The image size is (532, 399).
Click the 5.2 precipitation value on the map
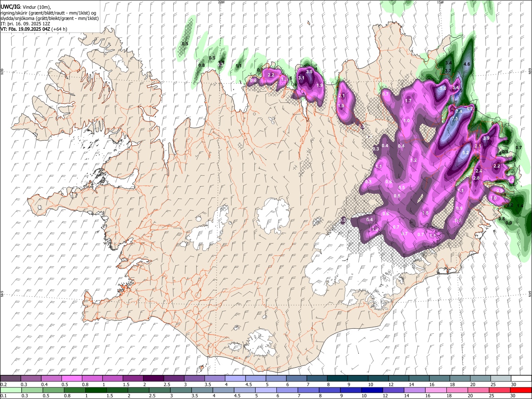[465, 153]
